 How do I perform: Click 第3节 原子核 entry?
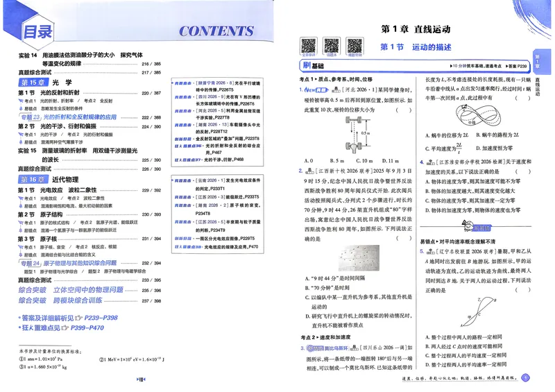coord(90,239)
